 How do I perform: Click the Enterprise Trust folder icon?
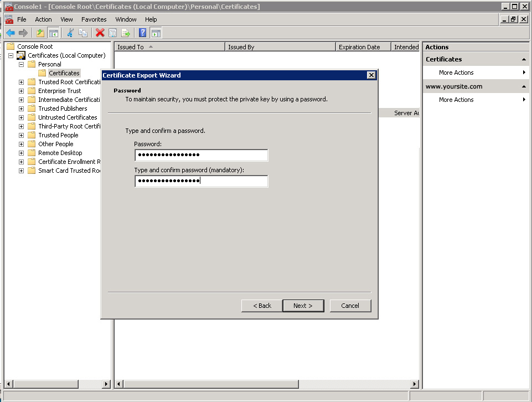click(32, 91)
